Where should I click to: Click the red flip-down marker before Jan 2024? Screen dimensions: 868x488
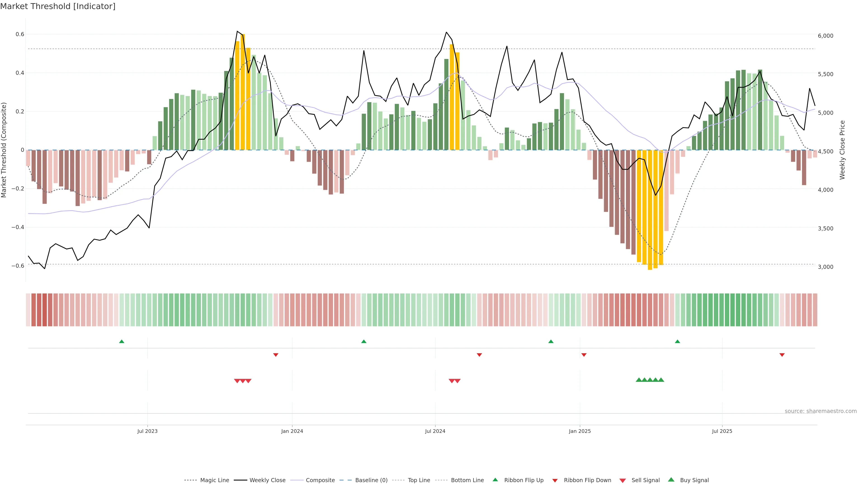(276, 355)
